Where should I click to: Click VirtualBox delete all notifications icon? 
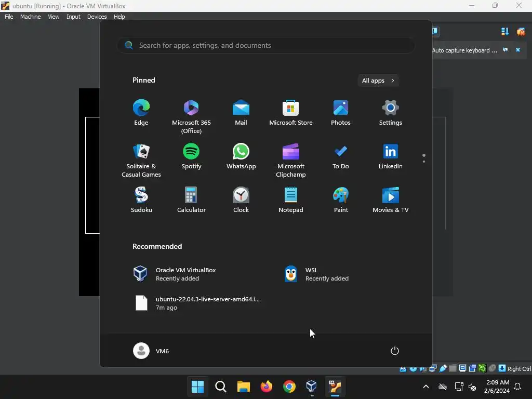coord(521,32)
